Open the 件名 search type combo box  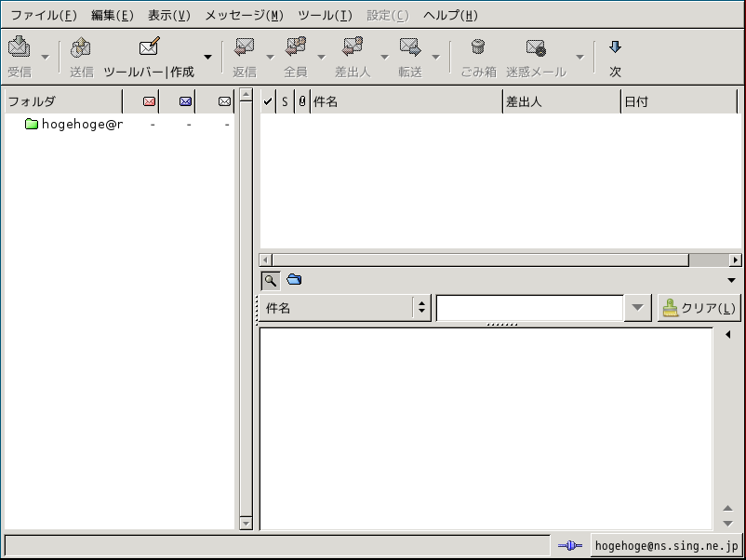pos(345,308)
